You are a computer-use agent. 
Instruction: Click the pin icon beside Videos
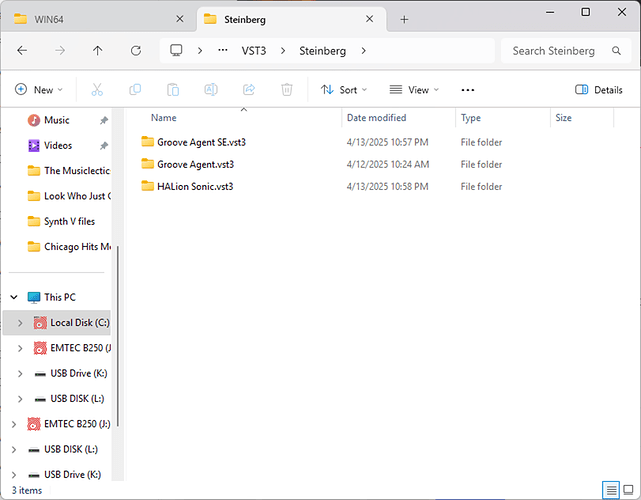tap(104, 146)
